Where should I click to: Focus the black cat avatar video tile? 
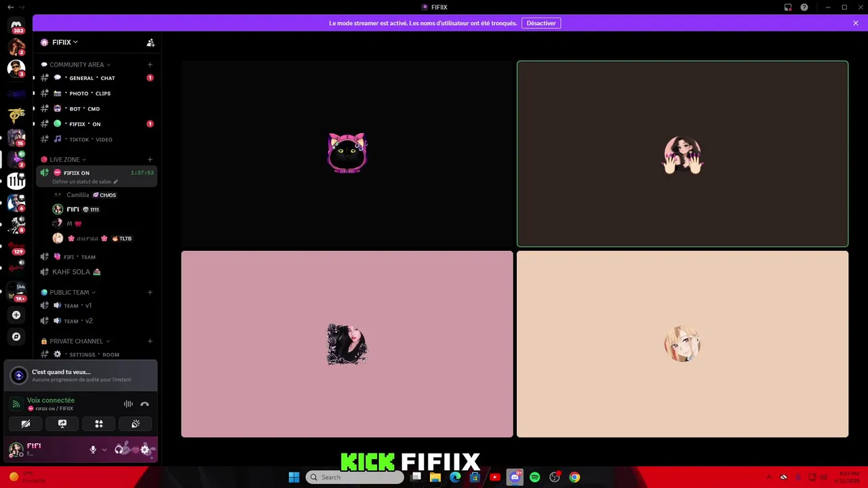[x=347, y=154]
